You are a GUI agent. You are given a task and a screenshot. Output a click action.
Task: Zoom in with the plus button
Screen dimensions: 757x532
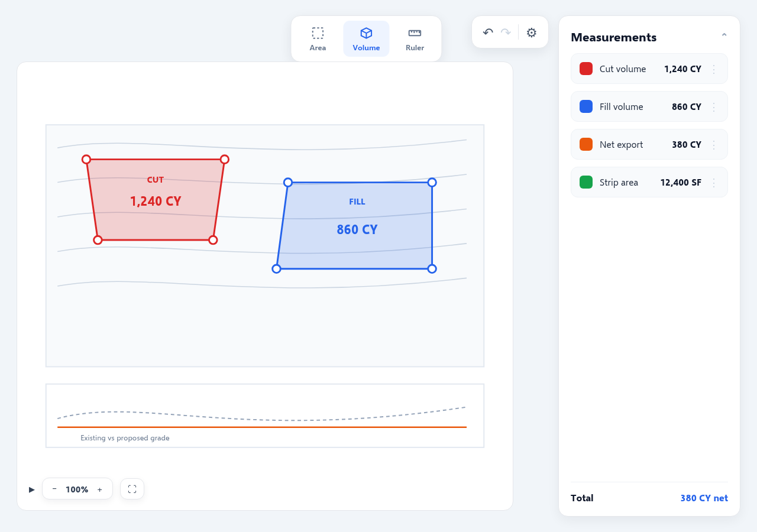tap(99, 489)
